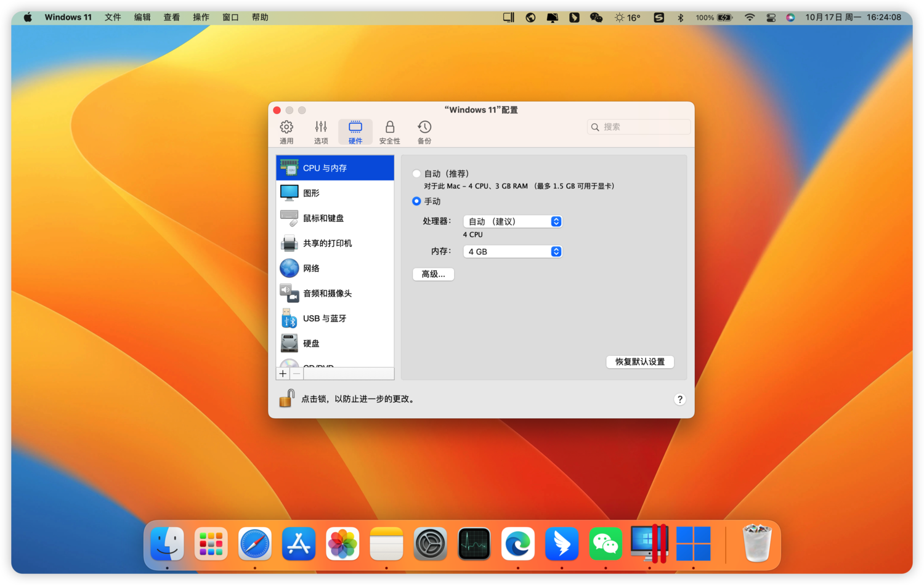The height and width of the screenshot is (585, 924).
Task: Select 网络 network settings
Action: 335,268
